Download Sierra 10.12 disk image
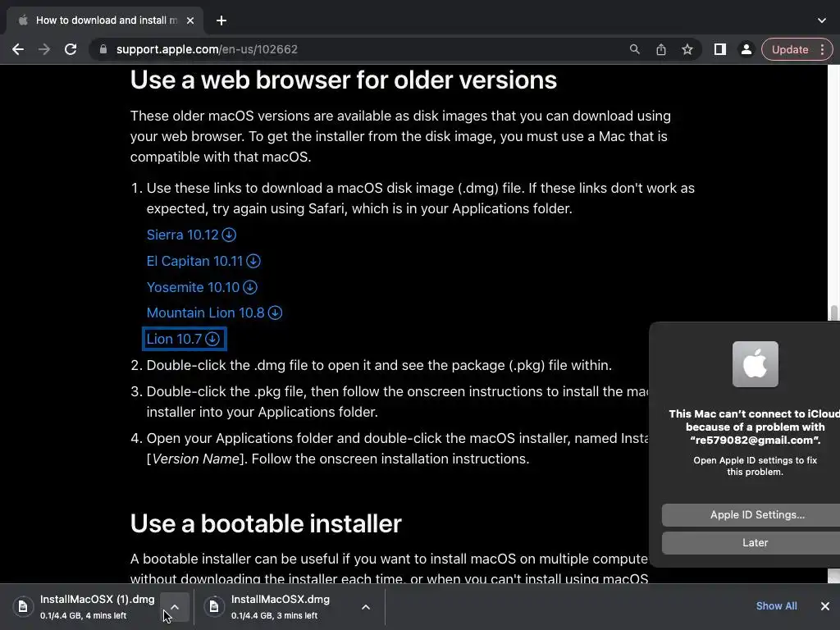 191,235
